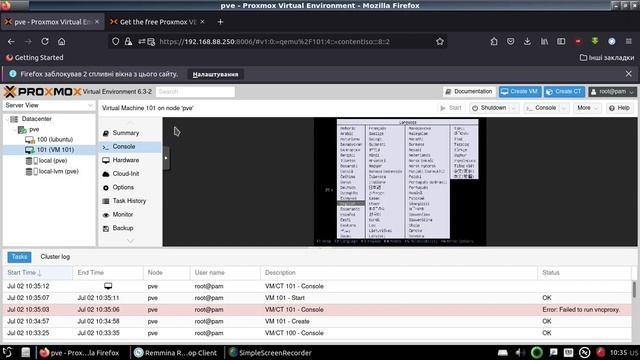Click the Help button
Viewport: 640px width, 360px height.
[619, 108]
